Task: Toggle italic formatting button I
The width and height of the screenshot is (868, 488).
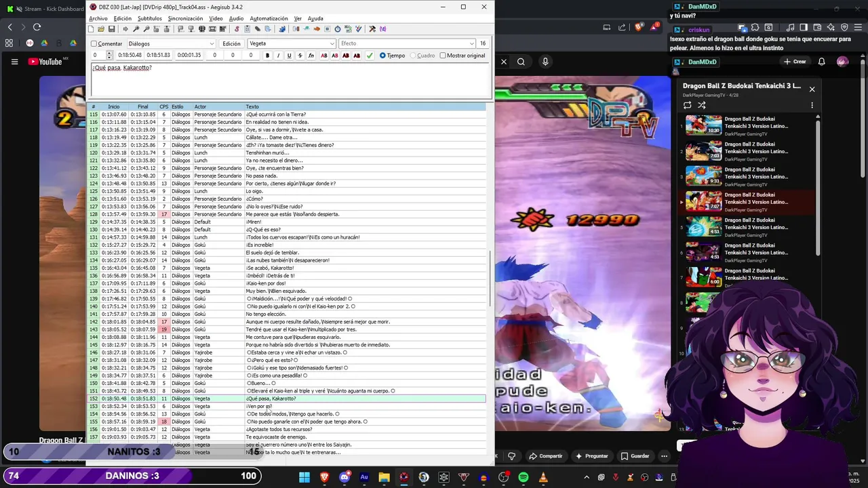Action: pyautogui.click(x=278, y=56)
